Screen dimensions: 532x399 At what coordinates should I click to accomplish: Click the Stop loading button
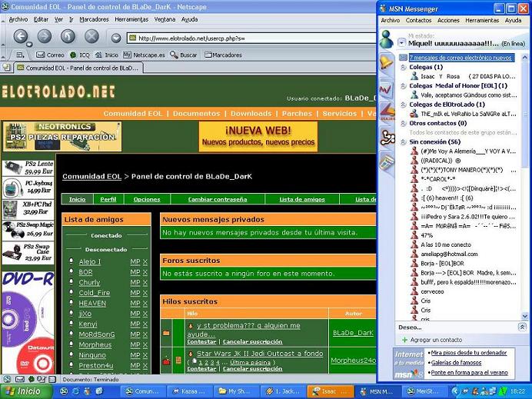(x=91, y=36)
